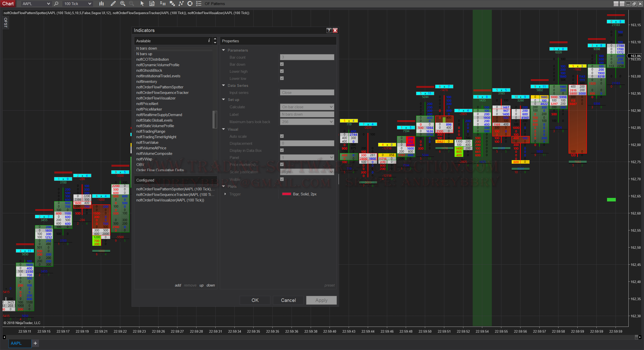Viewport: 644px width, 350px height.
Task: Switch to the AAPL chart tab
Action: click(x=16, y=343)
